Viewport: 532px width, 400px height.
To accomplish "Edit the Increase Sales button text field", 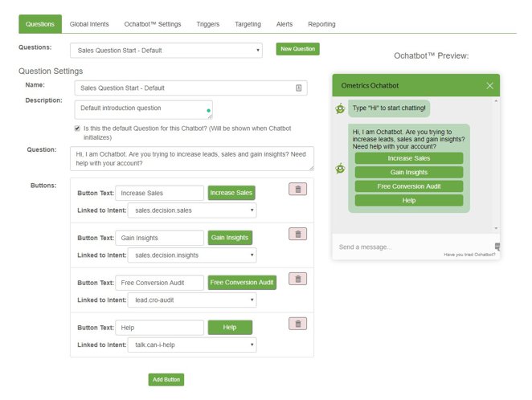I will 159,193.
